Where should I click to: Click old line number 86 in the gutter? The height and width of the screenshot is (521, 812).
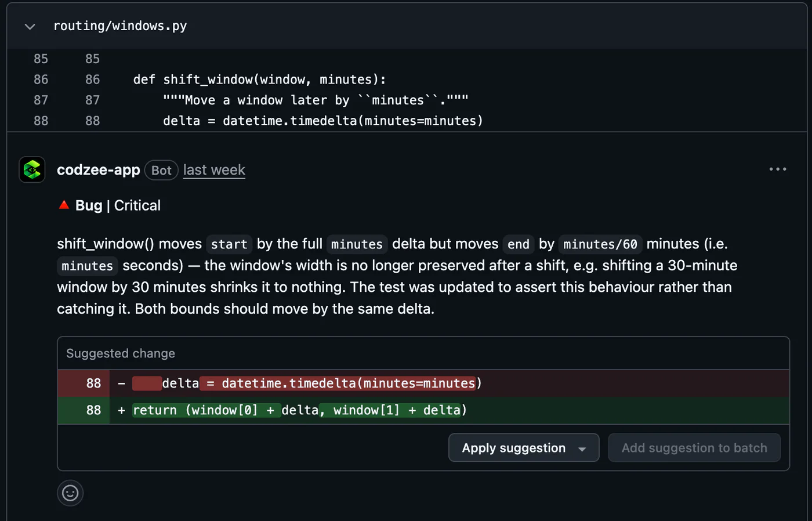point(41,79)
